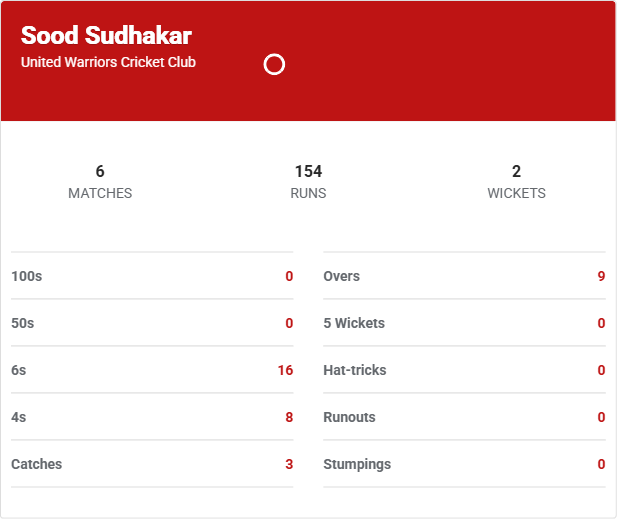
Task: Click the Hat-tricks row label
Action: [354, 370]
